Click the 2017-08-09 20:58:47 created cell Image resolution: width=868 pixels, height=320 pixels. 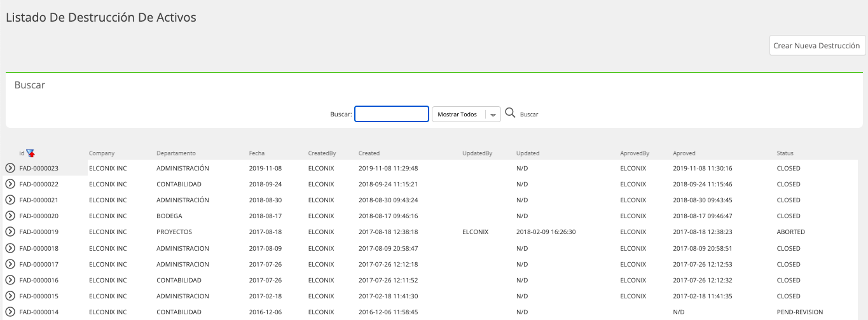[389, 249]
